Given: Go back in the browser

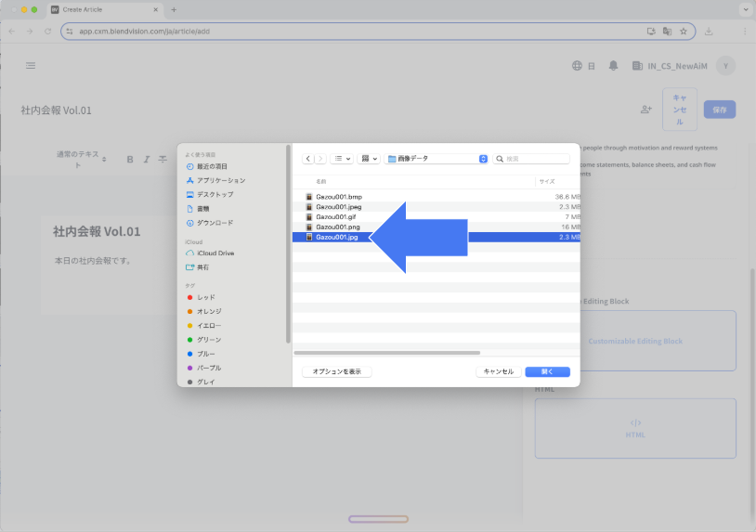Looking at the screenshot, I should tap(12, 32).
